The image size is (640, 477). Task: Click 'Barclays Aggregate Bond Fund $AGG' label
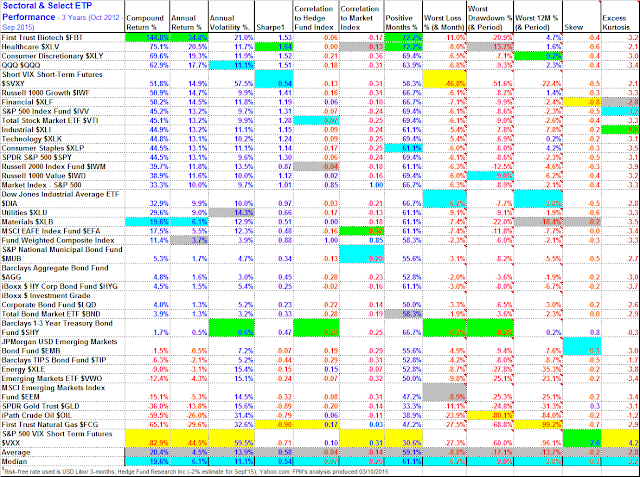(x=55, y=273)
